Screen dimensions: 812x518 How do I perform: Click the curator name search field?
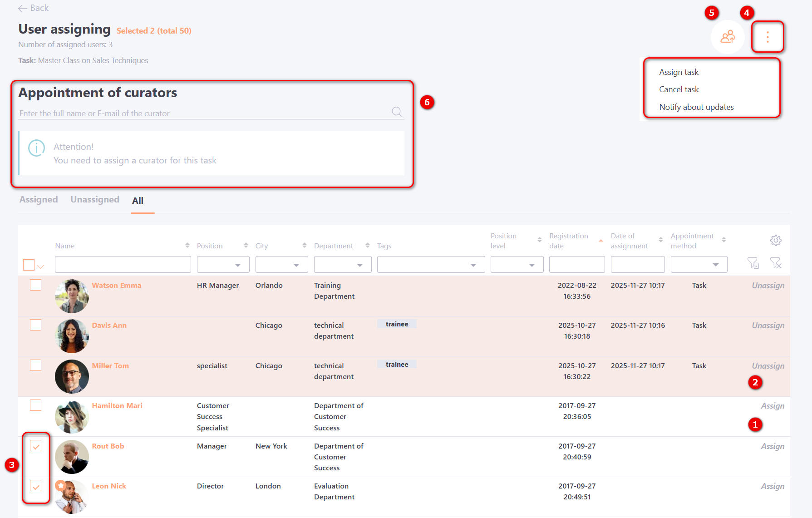(x=204, y=113)
